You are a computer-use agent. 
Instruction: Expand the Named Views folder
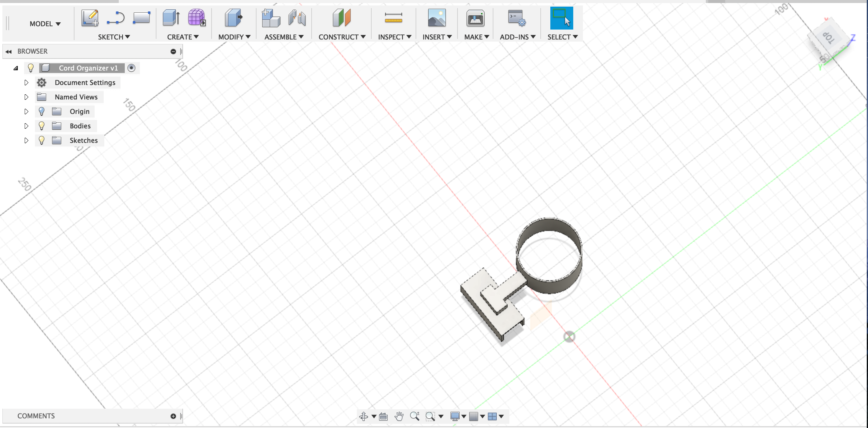coord(26,97)
